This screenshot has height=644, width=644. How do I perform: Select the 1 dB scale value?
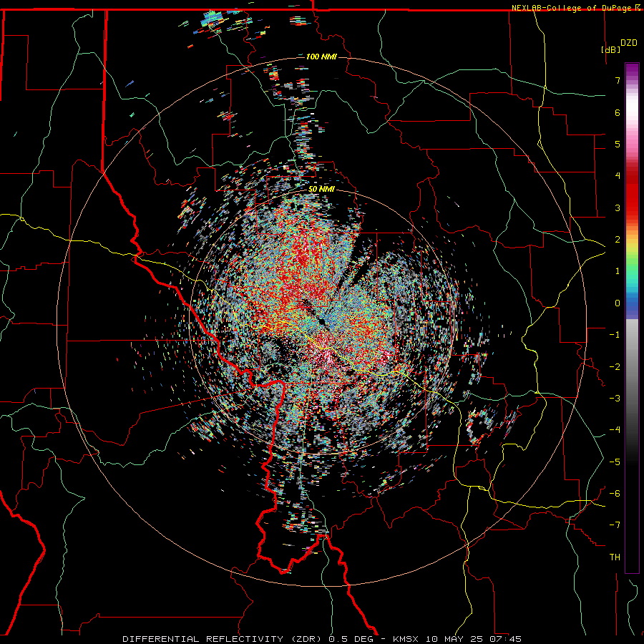[618, 271]
